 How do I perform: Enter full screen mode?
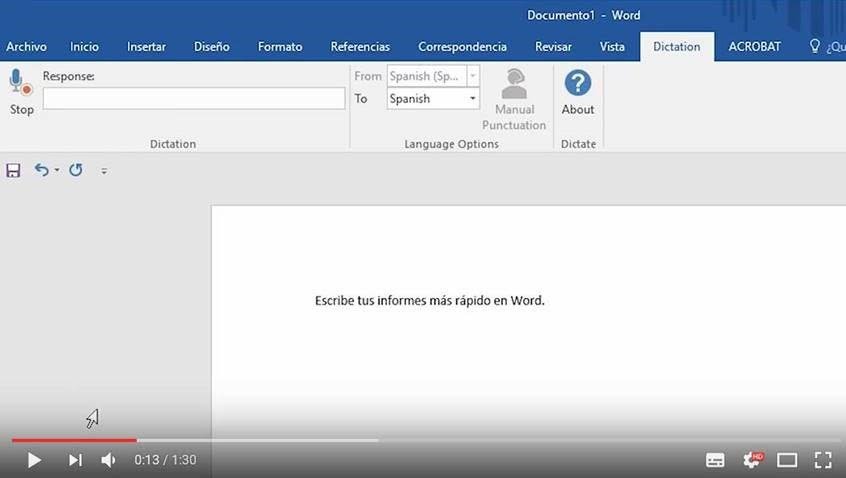(823, 460)
